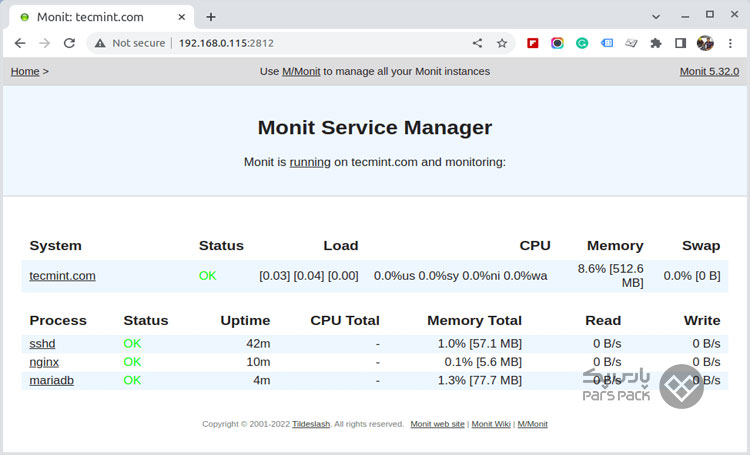
Task: Open the Monit Wiki footer link
Action: tap(491, 424)
